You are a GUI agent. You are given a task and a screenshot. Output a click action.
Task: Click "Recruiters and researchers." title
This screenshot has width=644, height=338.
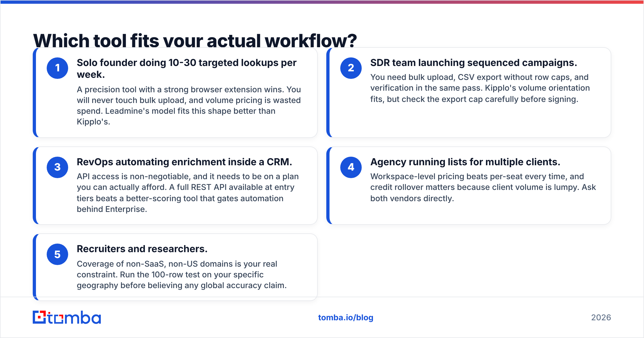[x=142, y=249]
